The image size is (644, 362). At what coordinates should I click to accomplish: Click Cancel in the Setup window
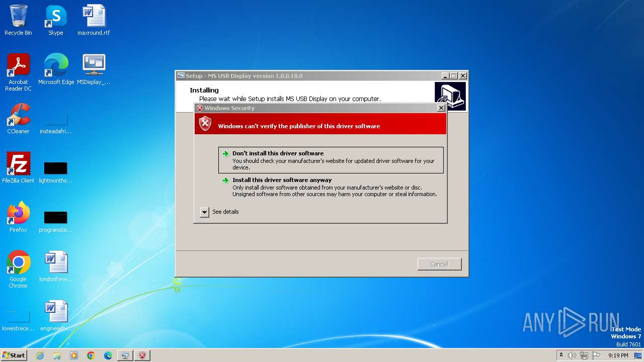pos(439,264)
